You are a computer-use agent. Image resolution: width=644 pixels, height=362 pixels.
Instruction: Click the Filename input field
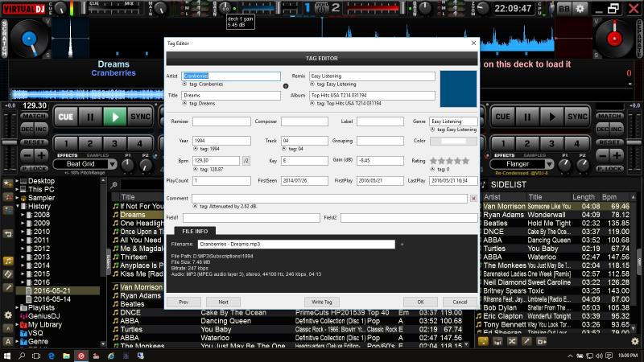tap(296, 245)
